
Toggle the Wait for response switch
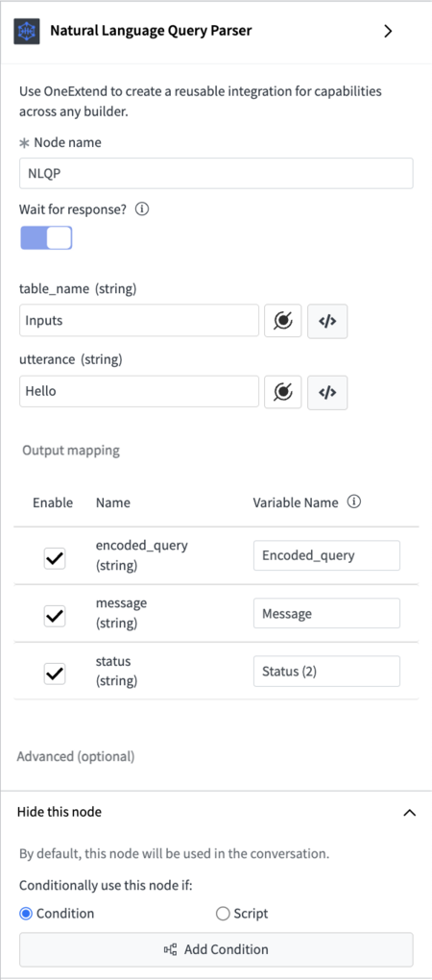[x=47, y=238]
